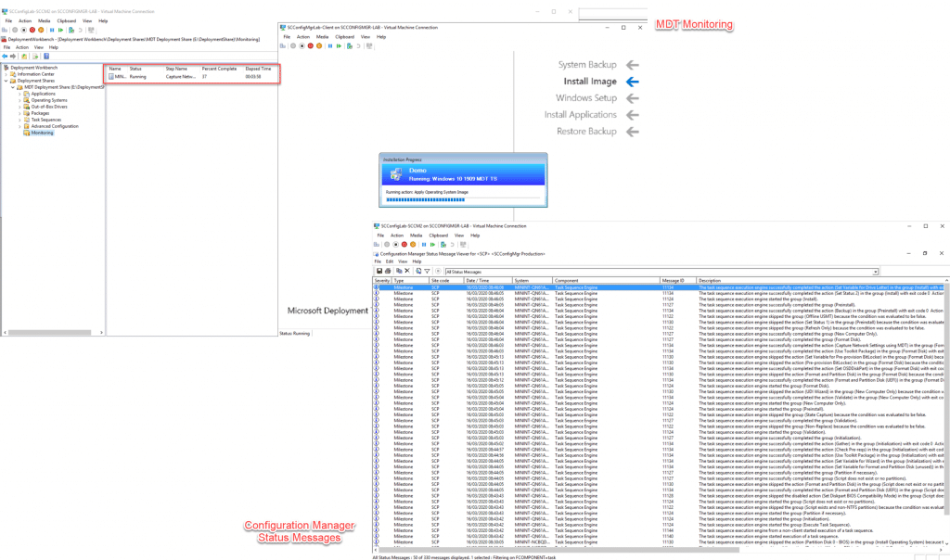Image resolution: width=950 pixels, height=560 pixels.
Task: Click the back navigation arrow in Deployment Workbench
Action: (5, 57)
